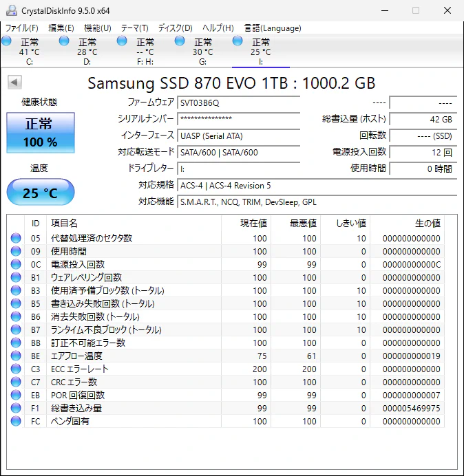The height and width of the screenshot is (476, 464).
Task: Click status orb for attribute B7 row
Action: click(x=16, y=329)
